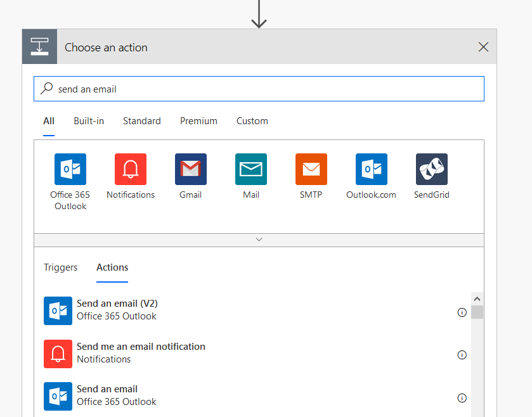Image resolution: width=532 pixels, height=417 pixels.
Task: Pick the SendGrid connector icon
Action: pos(432,169)
